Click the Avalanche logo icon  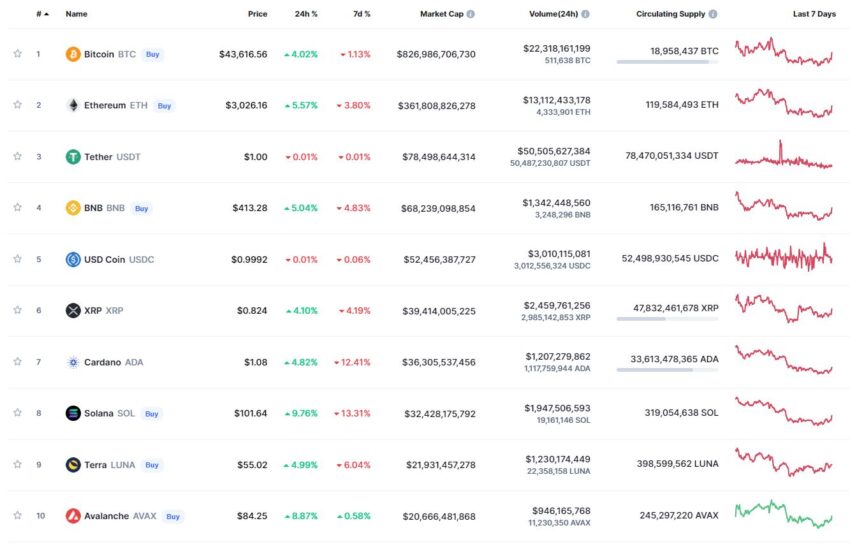pos(73,516)
